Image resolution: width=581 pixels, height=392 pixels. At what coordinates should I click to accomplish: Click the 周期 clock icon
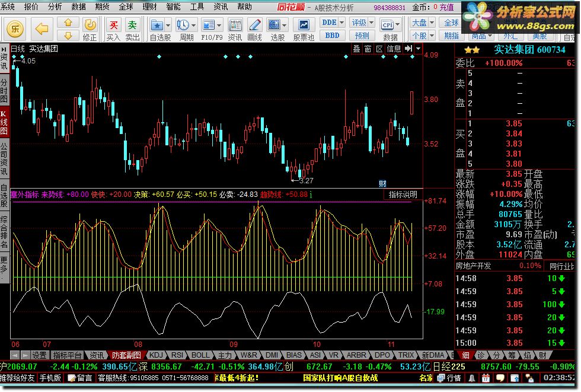point(183,25)
